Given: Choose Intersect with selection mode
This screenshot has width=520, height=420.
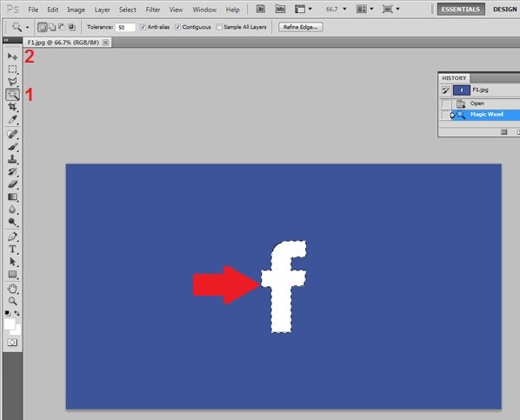Looking at the screenshot, I should click(71, 27).
